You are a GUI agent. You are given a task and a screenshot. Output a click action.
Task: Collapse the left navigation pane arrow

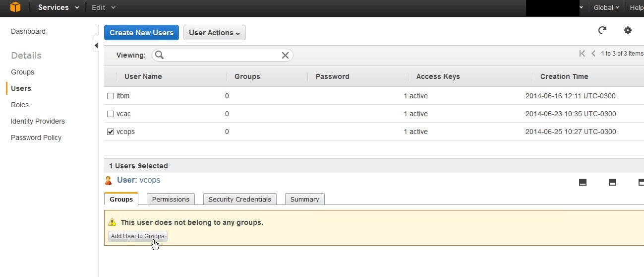click(x=96, y=46)
